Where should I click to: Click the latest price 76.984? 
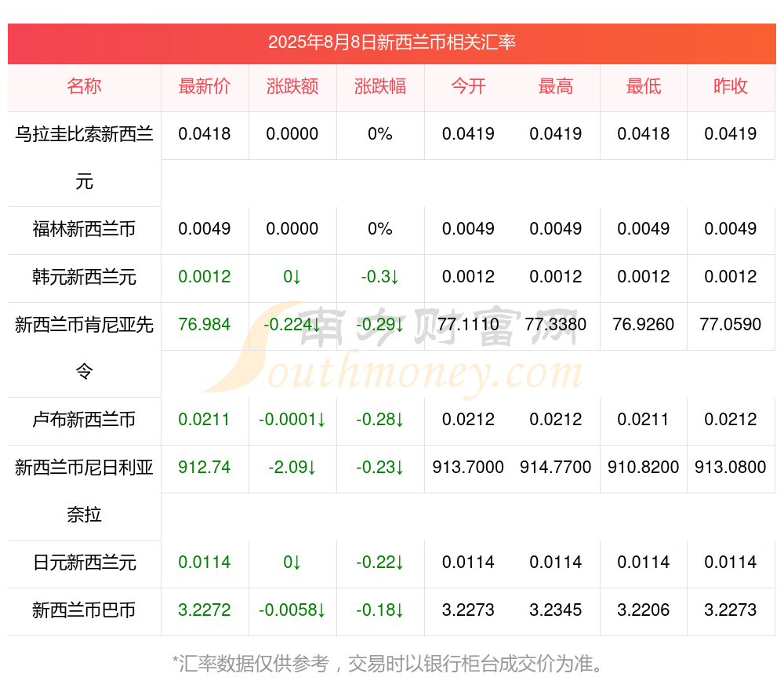(x=204, y=324)
